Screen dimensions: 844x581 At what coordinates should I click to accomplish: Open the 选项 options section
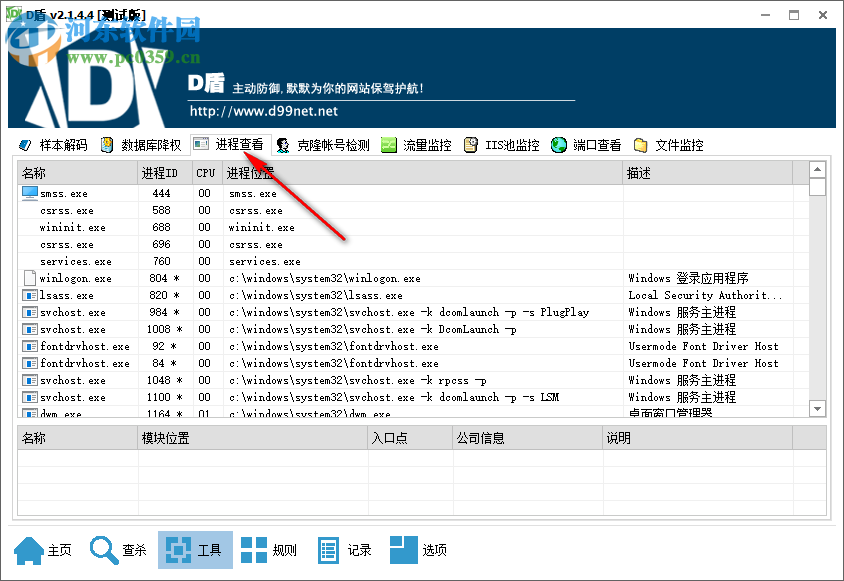click(x=419, y=550)
